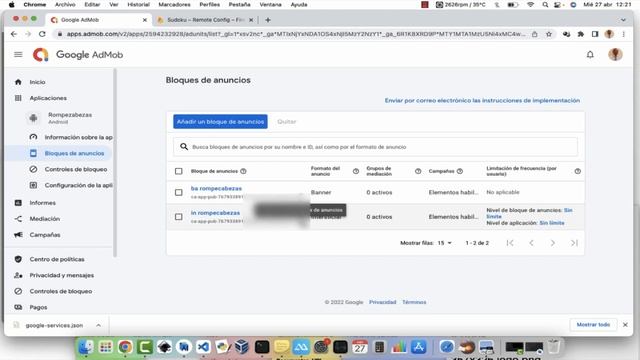The image size is (640, 360).
Task: Open Mediación section
Action: (x=44, y=219)
